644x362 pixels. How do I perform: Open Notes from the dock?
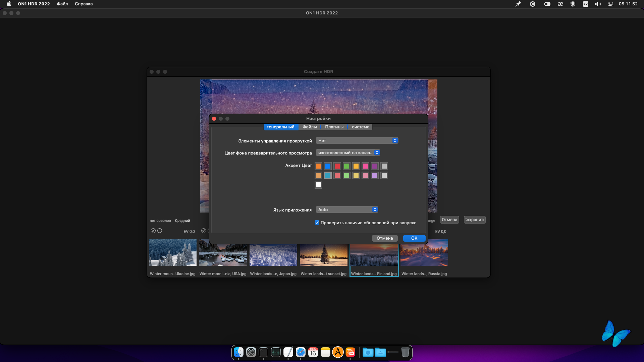tap(325, 352)
